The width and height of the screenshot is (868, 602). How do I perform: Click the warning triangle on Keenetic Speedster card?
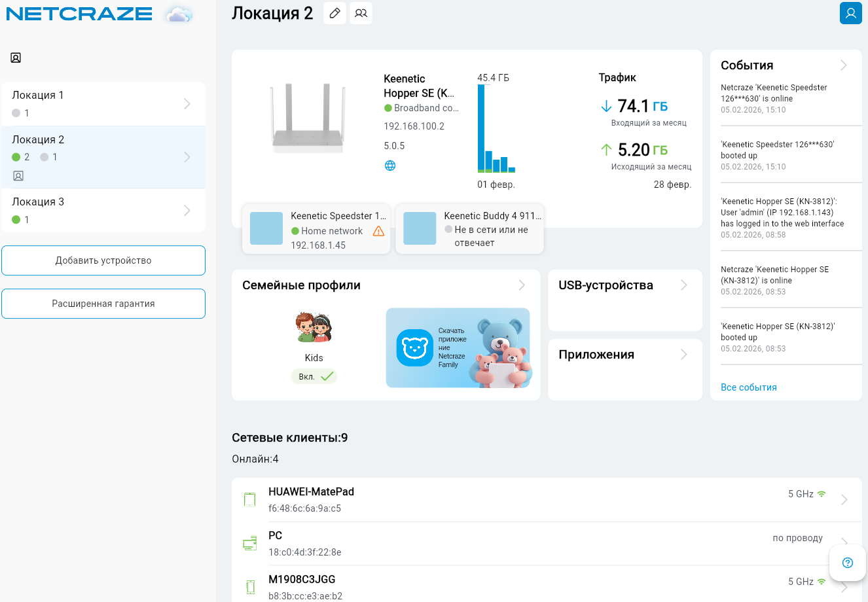click(378, 231)
